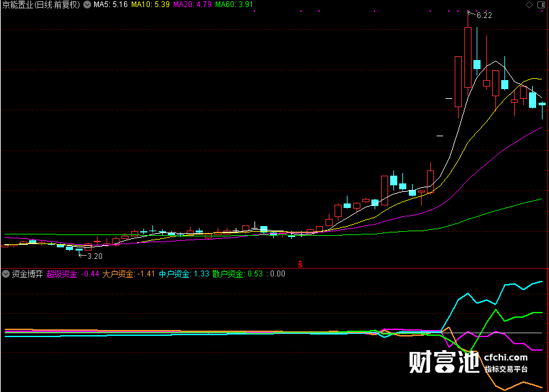
Task: Click the 大户资金: -1.41 value label
Action: coord(129,274)
